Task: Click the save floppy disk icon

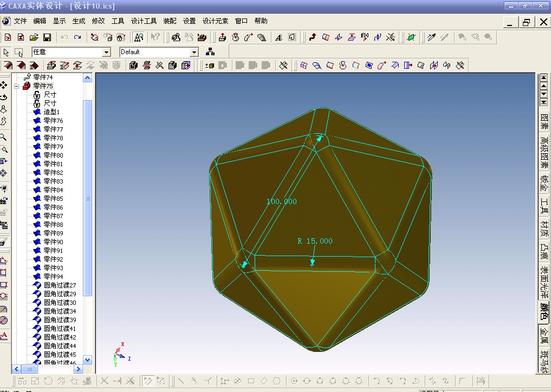Action: click(x=47, y=37)
